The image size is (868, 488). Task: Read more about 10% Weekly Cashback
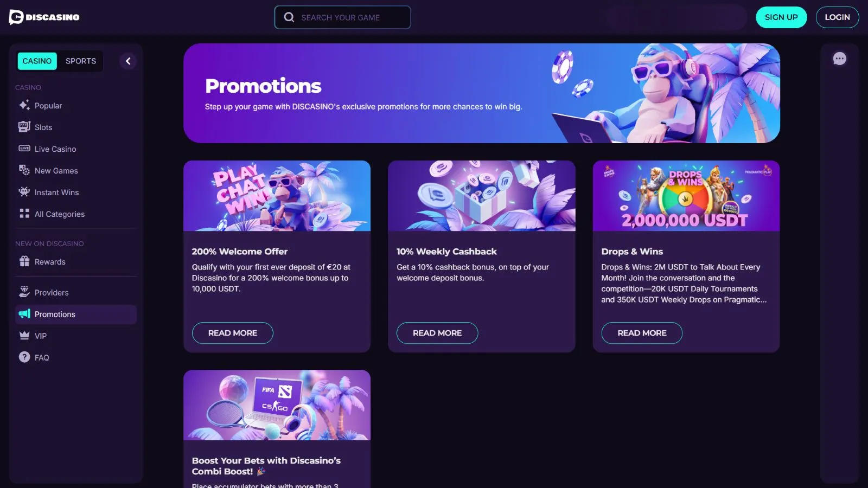click(x=437, y=333)
